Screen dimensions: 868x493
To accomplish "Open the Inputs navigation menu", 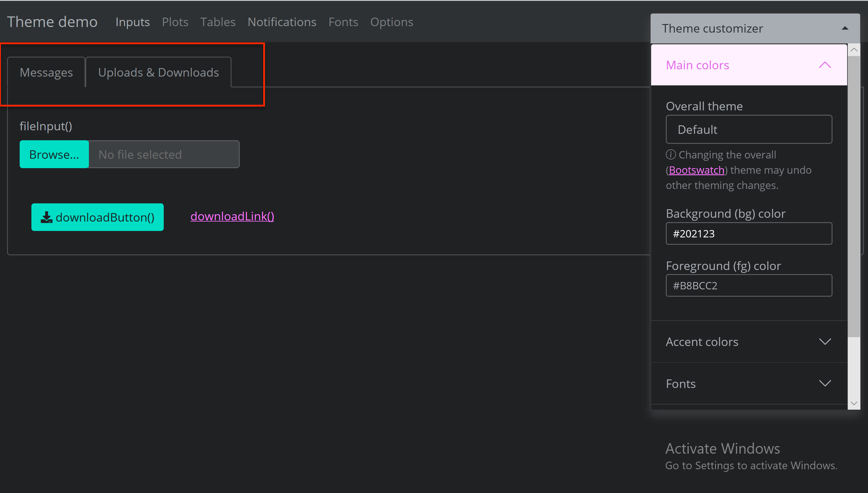I will point(132,22).
